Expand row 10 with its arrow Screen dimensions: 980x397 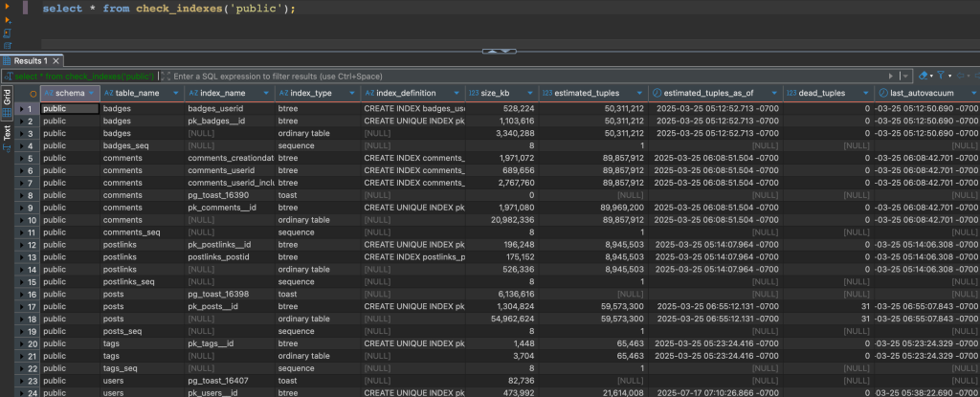[x=22, y=220]
